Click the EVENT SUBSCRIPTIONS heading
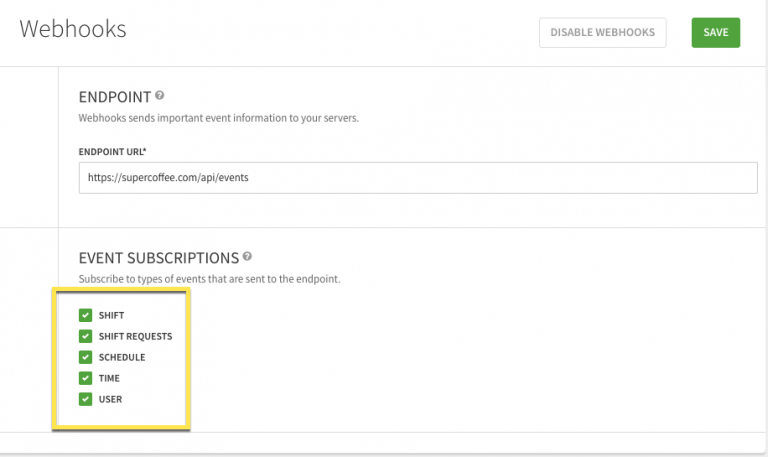The width and height of the screenshot is (768, 457). coord(159,258)
